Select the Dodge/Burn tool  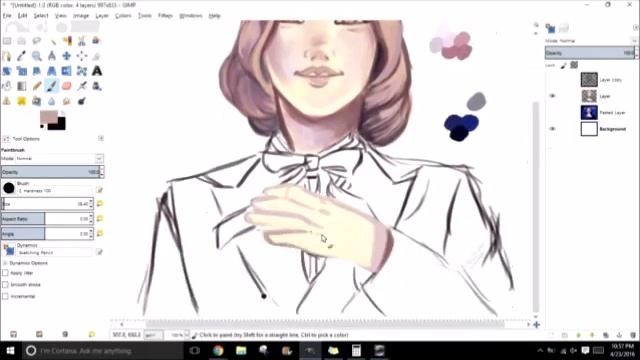pyautogui.click(x=82, y=101)
